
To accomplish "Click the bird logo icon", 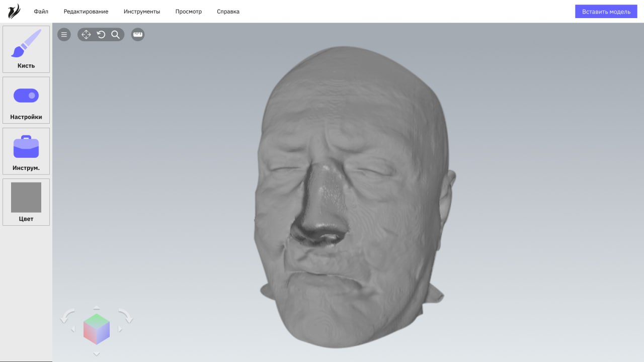I will [15, 11].
